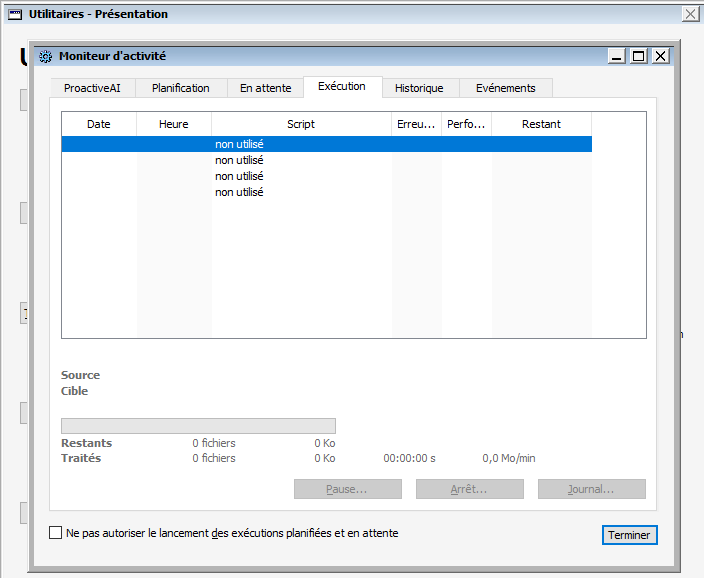Show the Evénements tab

click(x=505, y=88)
